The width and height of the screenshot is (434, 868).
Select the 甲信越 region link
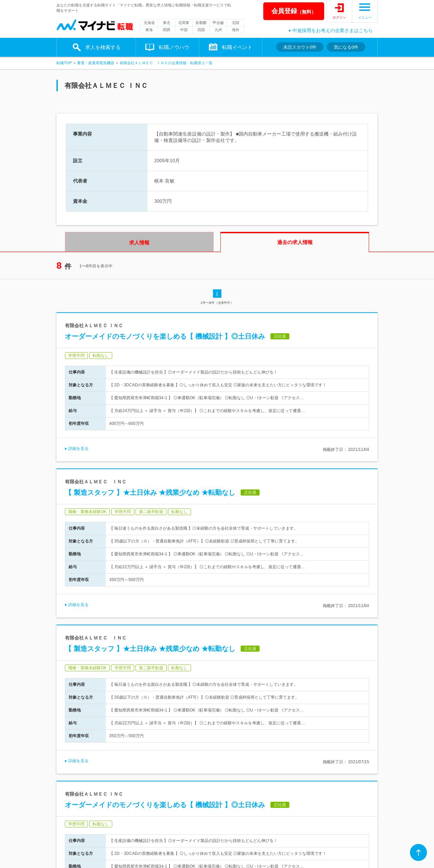click(x=218, y=23)
